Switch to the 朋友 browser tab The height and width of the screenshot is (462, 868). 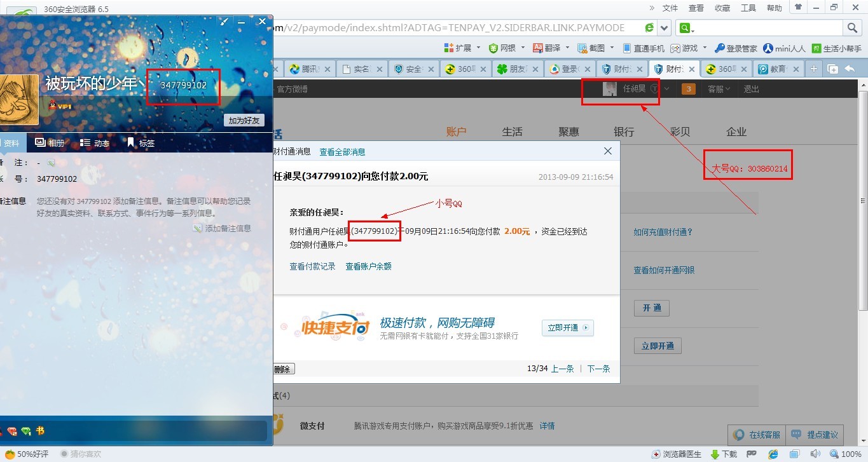pyautogui.click(x=519, y=69)
